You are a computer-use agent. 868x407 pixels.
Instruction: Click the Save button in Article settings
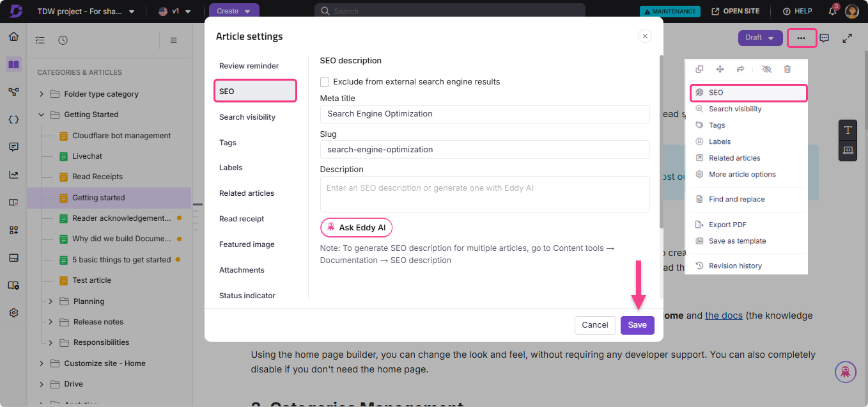[x=637, y=325]
